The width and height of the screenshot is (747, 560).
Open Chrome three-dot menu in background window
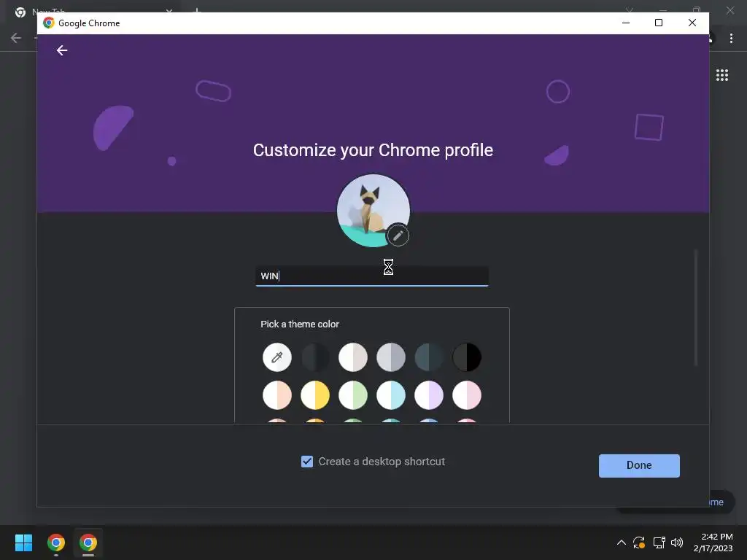pyautogui.click(x=731, y=38)
